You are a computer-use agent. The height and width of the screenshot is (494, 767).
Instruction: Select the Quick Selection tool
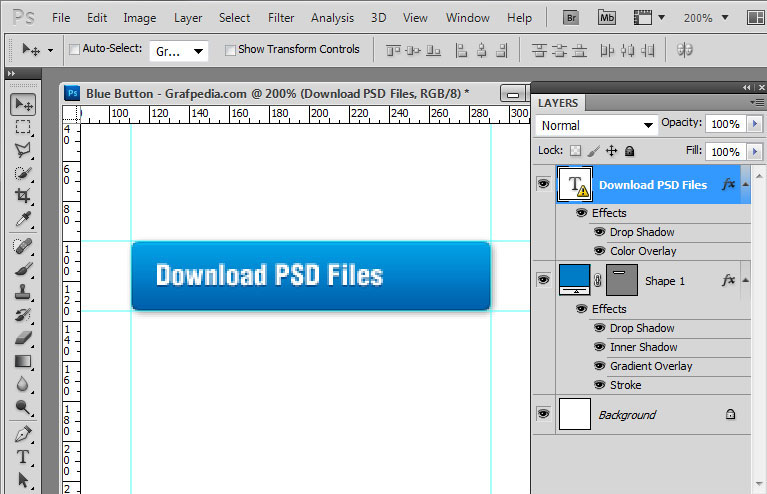click(23, 173)
